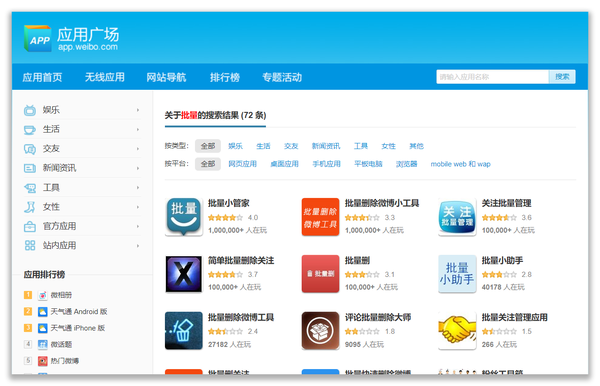Filter by mobile web 和 wap platform
The image size is (600, 386).
coord(460,164)
